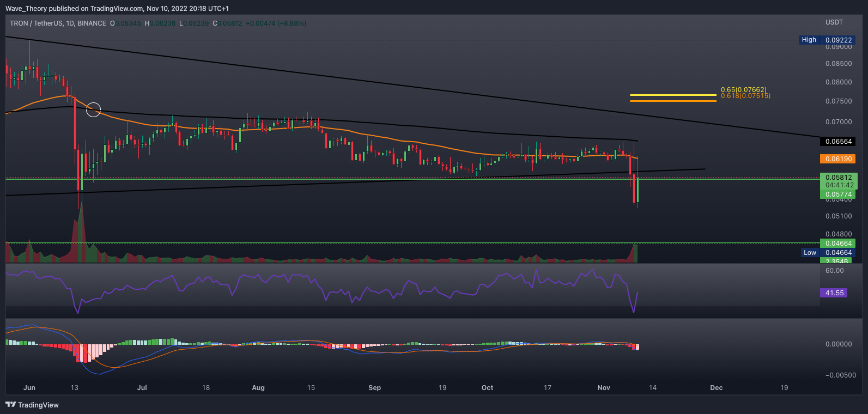This screenshot has width=868, height=414.
Task: Click the white circle annotation on the chart
Action: point(94,109)
